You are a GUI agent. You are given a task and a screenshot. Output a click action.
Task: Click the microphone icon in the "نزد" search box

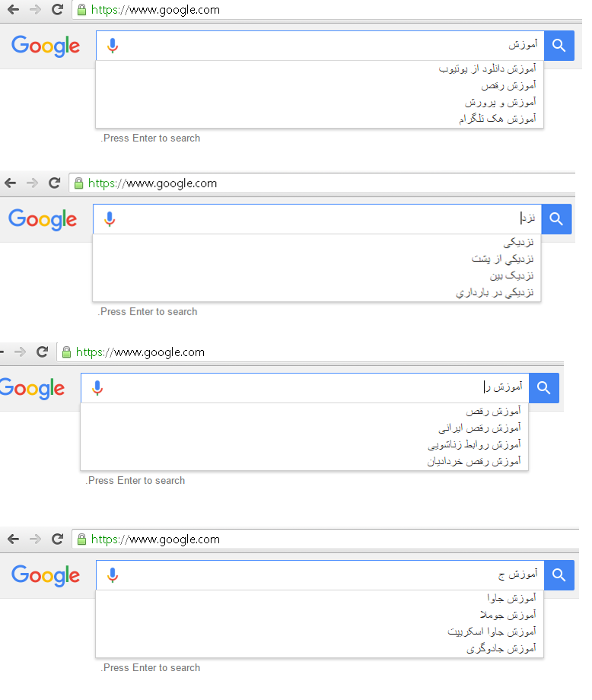(110, 219)
